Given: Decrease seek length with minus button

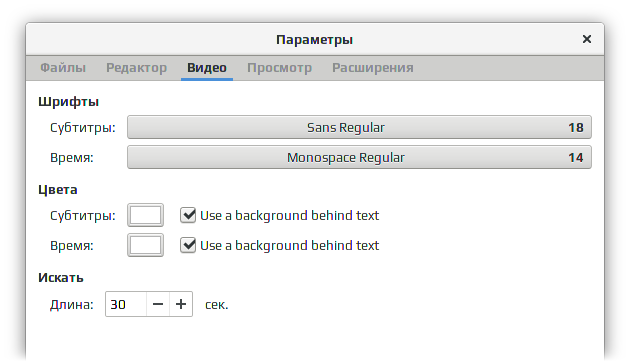Looking at the screenshot, I should [x=158, y=304].
